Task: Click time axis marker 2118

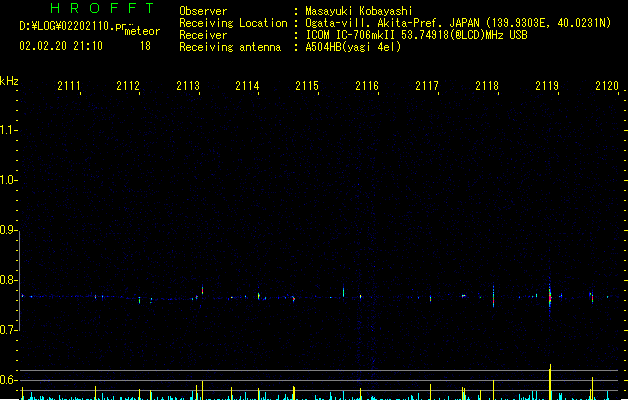Action: 487,85
